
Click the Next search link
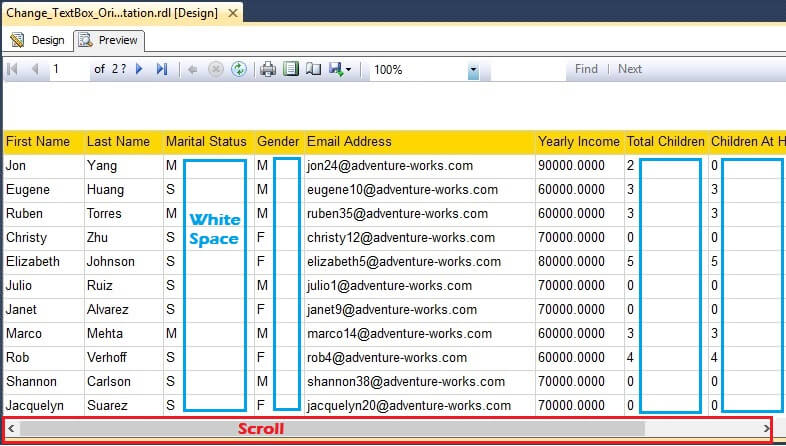(x=630, y=69)
